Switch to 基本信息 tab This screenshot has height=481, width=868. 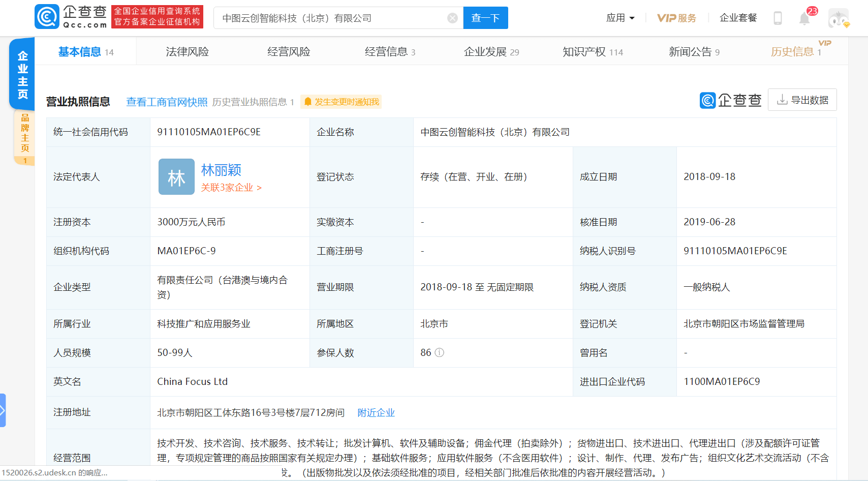click(86, 52)
